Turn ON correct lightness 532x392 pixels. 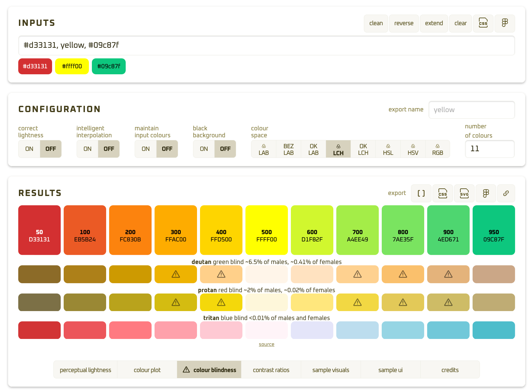(29, 149)
